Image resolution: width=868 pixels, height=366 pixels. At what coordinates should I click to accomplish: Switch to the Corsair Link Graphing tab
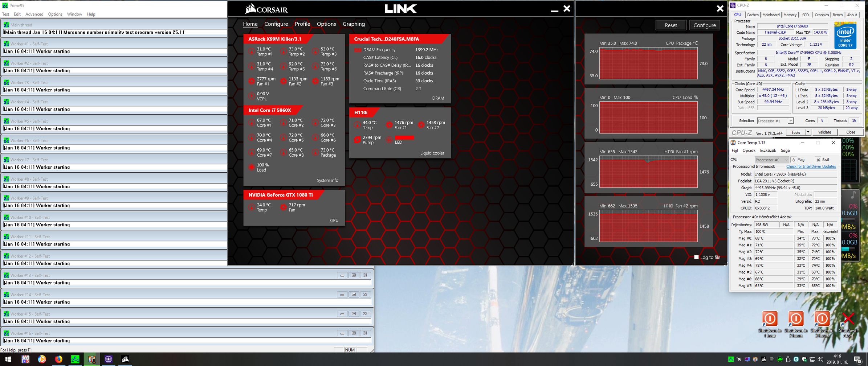tap(354, 24)
